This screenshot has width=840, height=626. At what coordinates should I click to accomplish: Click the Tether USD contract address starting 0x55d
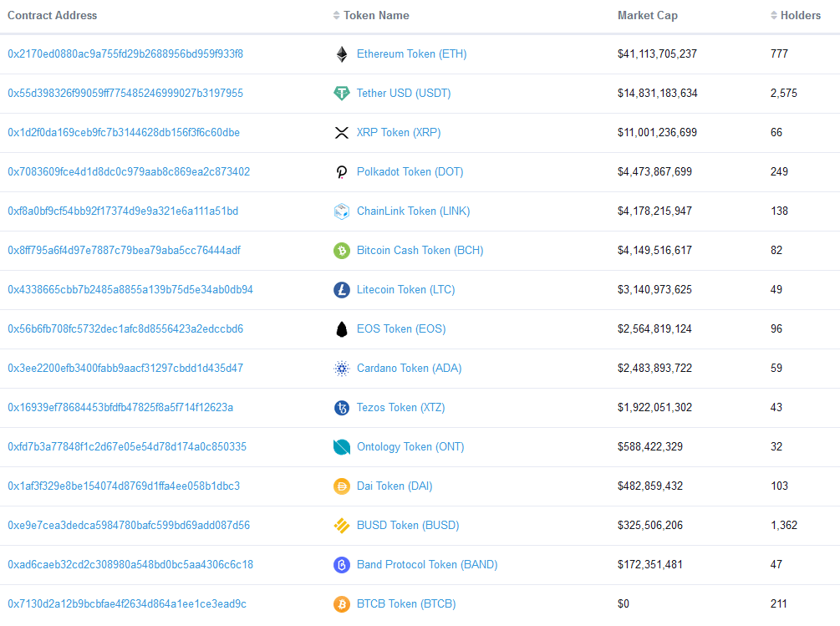point(125,93)
